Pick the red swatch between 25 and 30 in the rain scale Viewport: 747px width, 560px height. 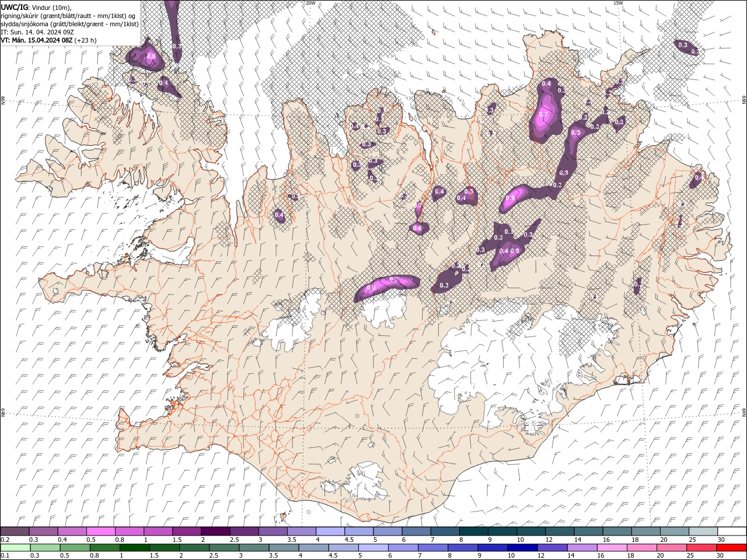pos(702,548)
